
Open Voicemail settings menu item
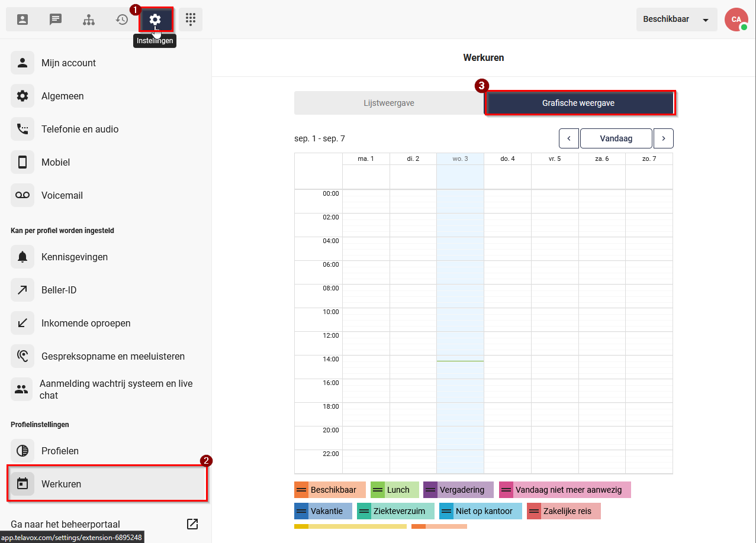62,195
